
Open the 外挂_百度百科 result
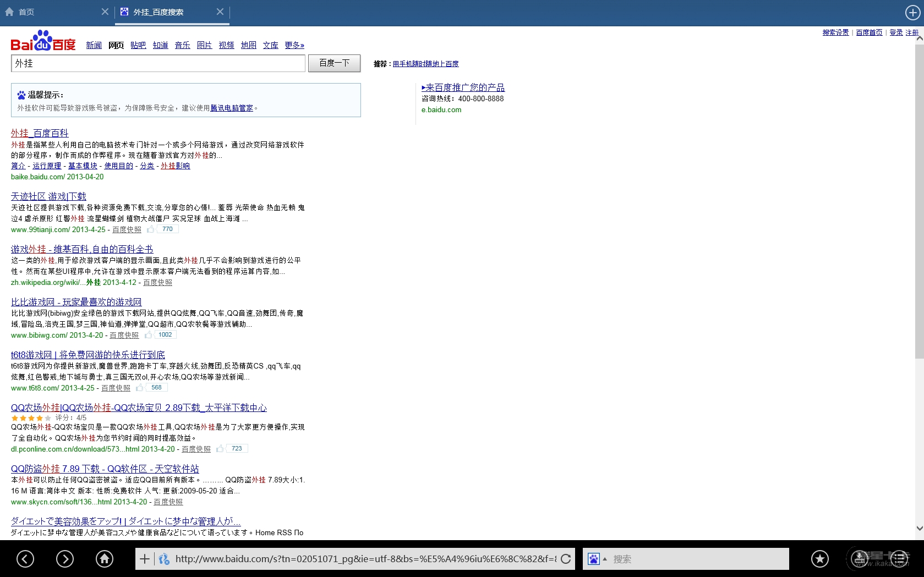40,133
